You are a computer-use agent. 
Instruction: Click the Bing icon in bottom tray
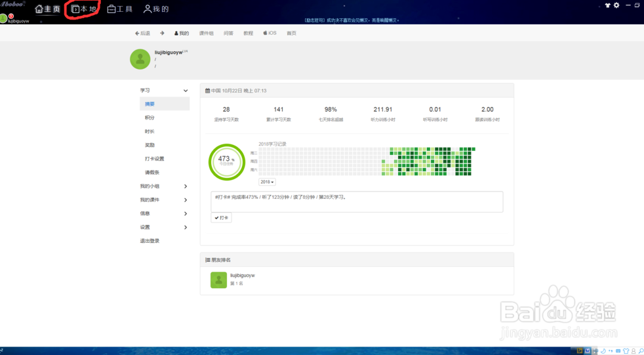click(x=580, y=351)
